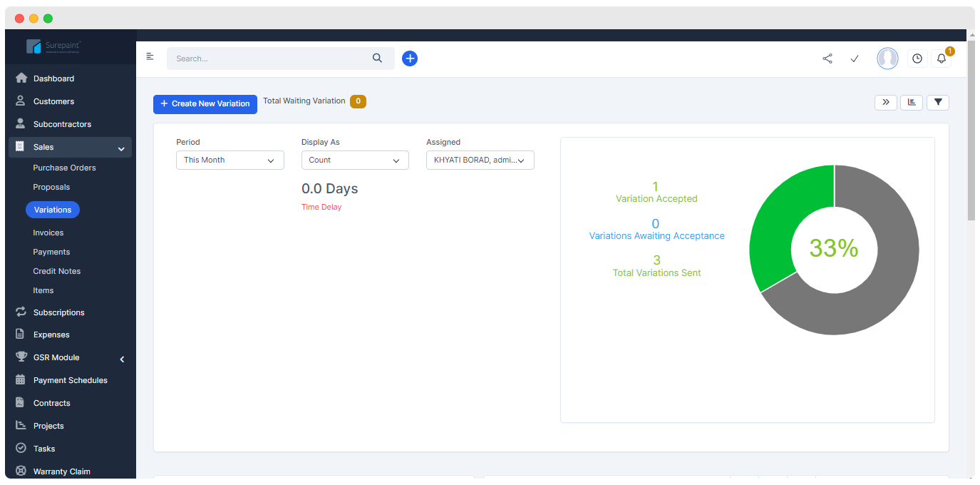
Task: Click the Tasks check-circle icon
Action: [21, 449]
